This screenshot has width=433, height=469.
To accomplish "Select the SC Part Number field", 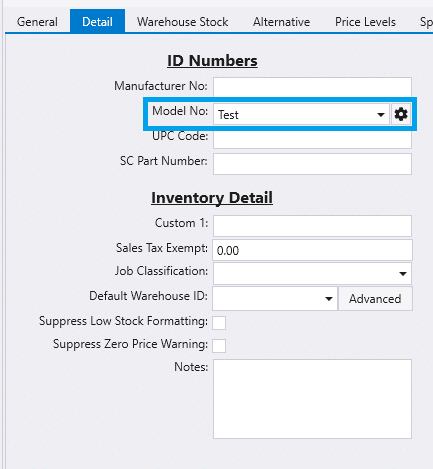I will pos(312,164).
